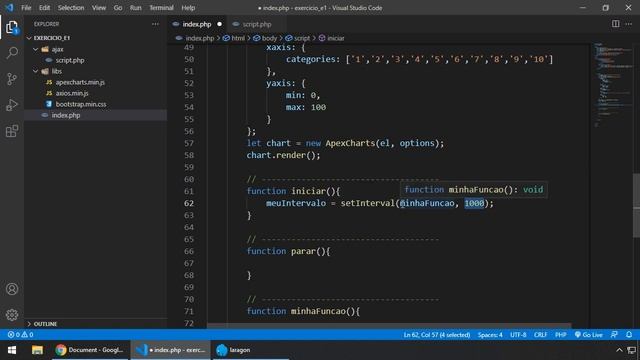The image size is (640, 360).
Task: Open the Search view in the activity bar
Action: click(12, 53)
